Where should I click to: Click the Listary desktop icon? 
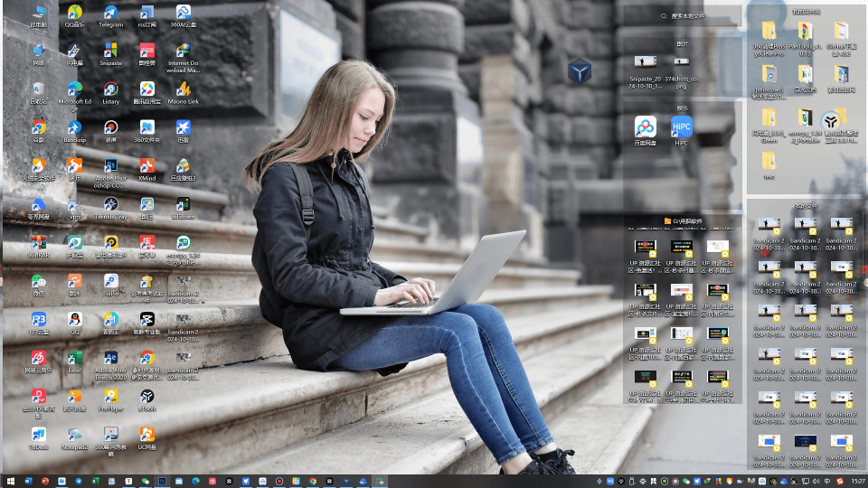[x=110, y=89]
